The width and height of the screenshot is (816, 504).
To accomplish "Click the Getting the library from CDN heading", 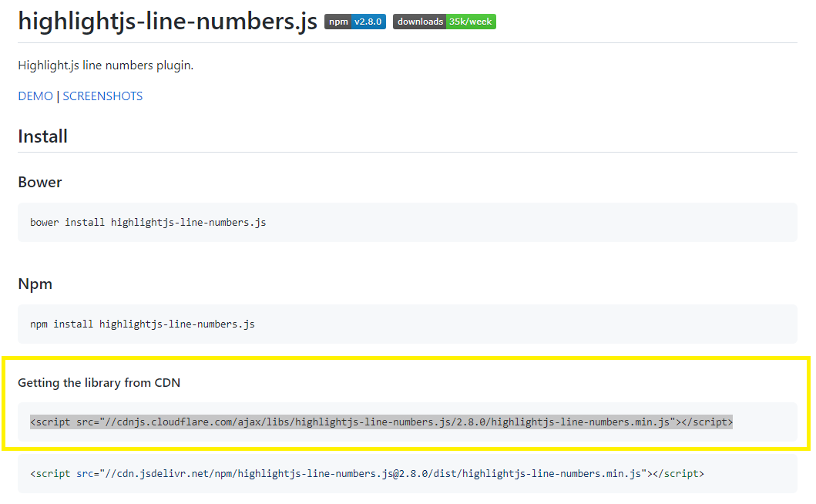I will click(99, 383).
